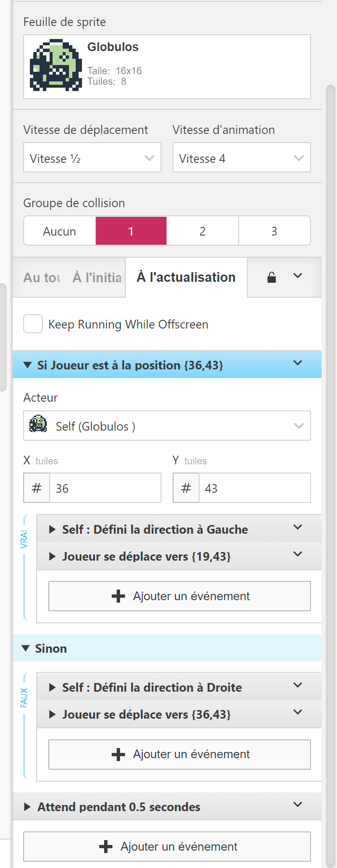
Task: Click Ajouter un événement in the VRAI branch
Action: [179, 596]
